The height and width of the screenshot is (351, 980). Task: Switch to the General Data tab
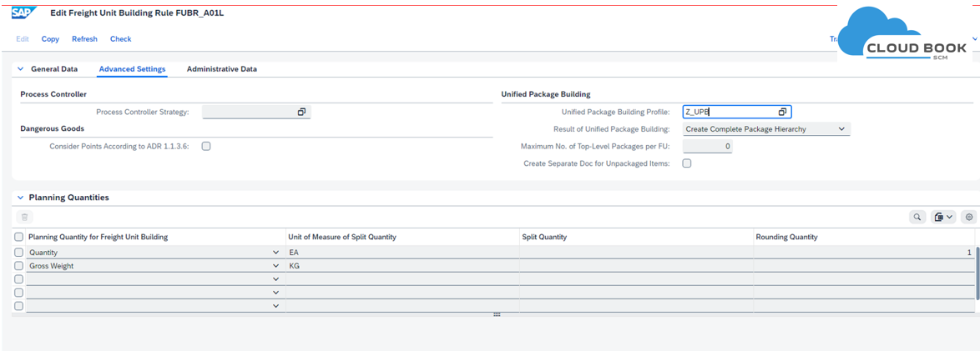click(54, 69)
